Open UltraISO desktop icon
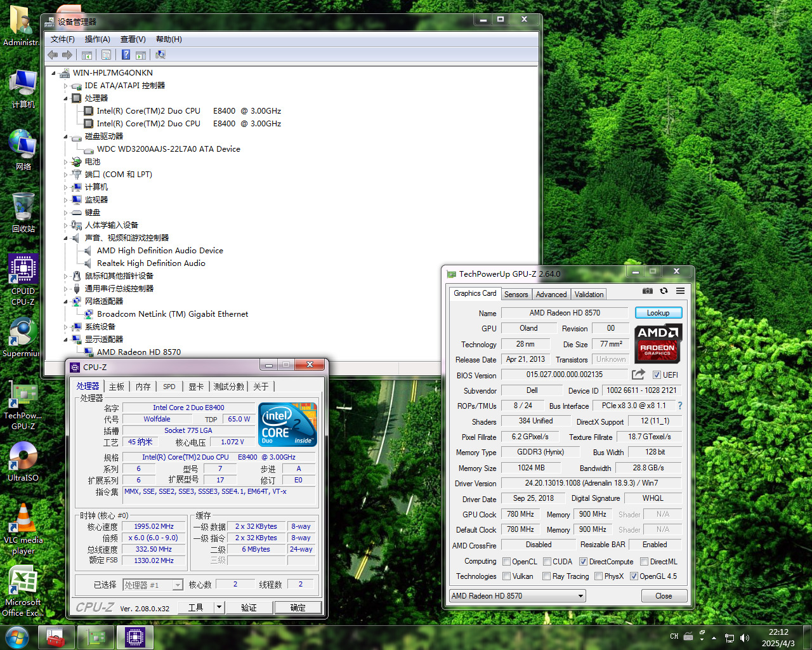The width and height of the screenshot is (812, 650). coord(23,461)
